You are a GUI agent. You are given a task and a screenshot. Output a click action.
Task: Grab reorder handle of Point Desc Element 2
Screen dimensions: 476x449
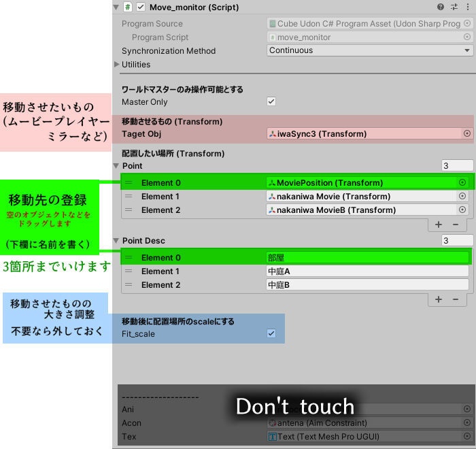129,284
